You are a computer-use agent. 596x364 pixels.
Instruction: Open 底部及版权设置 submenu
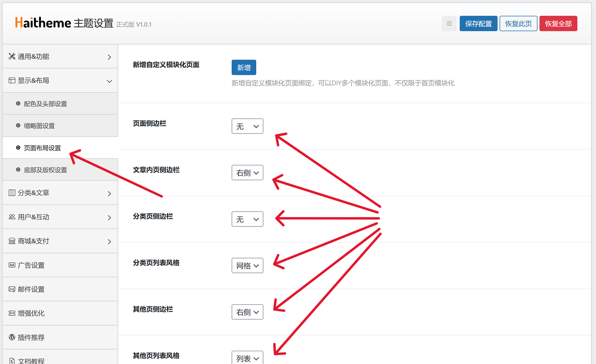tap(60, 170)
